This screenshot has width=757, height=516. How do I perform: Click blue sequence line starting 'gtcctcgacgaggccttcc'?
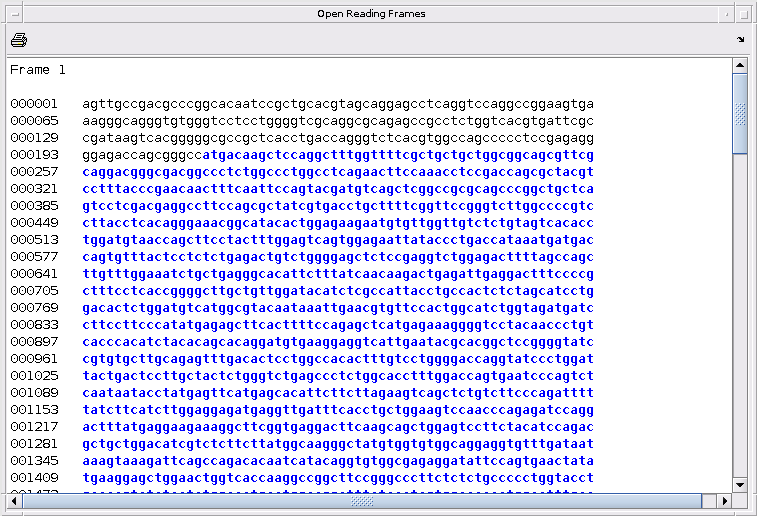(338, 206)
